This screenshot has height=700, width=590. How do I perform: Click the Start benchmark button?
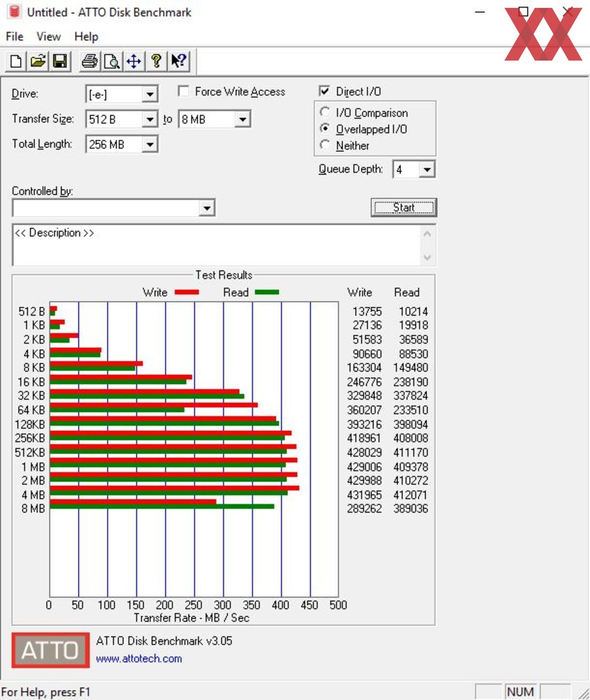pyautogui.click(x=403, y=207)
